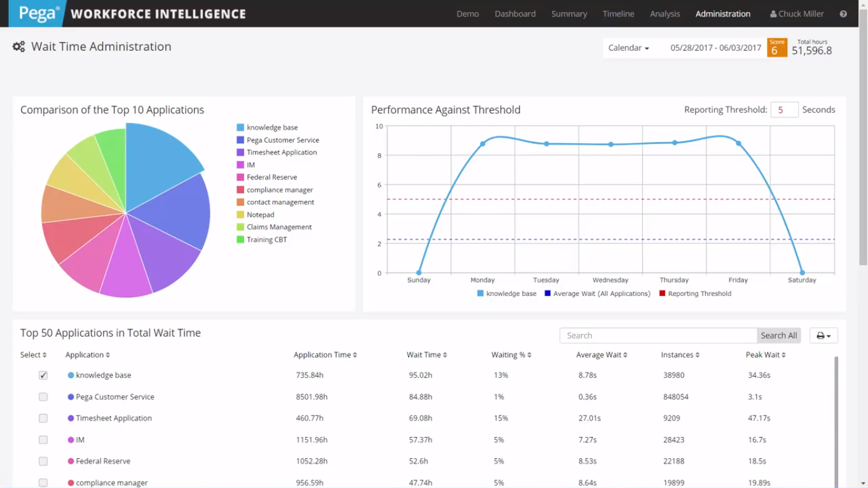Check the compliance manager checkbox
The width and height of the screenshot is (868, 488).
[43, 483]
